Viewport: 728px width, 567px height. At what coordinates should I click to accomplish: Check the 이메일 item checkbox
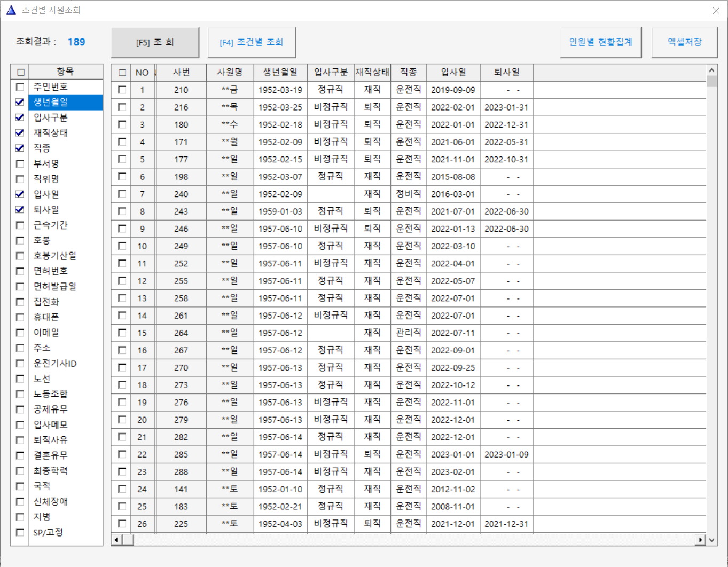tap(20, 333)
